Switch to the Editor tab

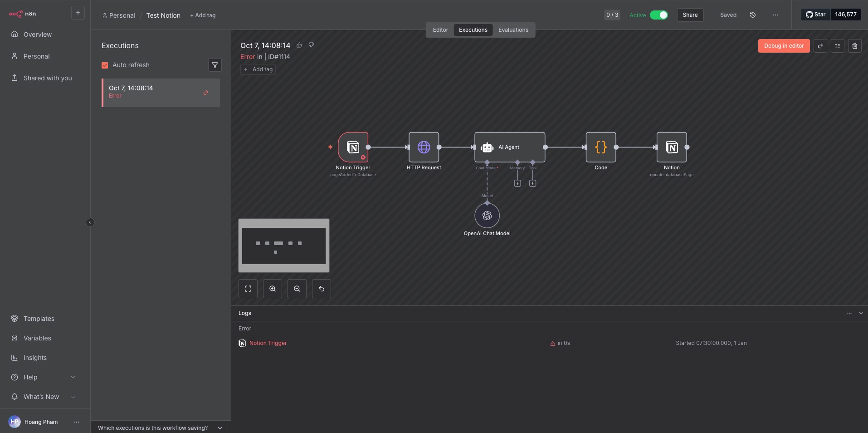point(440,30)
